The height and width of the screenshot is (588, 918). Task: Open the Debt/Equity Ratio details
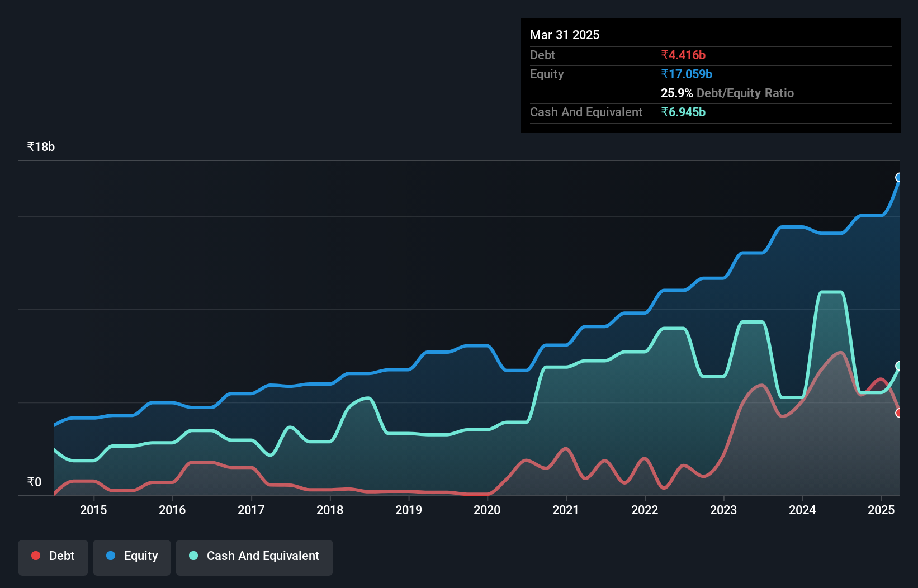[x=727, y=93]
